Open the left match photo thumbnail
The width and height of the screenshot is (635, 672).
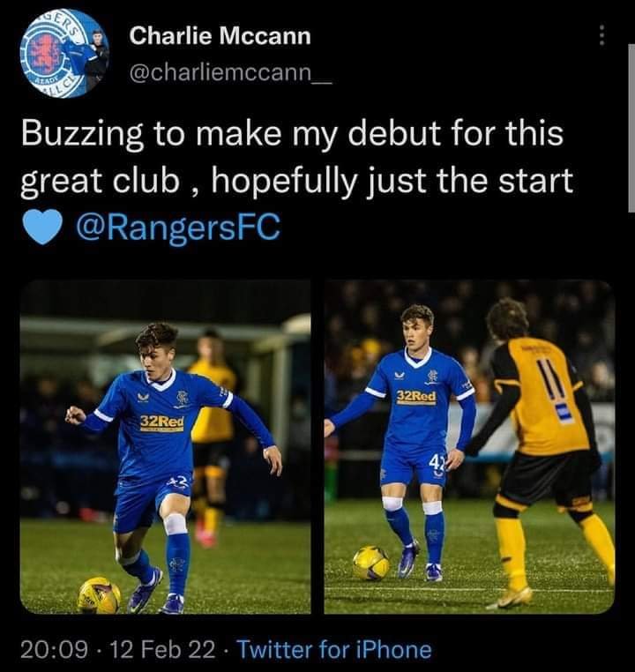(166, 446)
